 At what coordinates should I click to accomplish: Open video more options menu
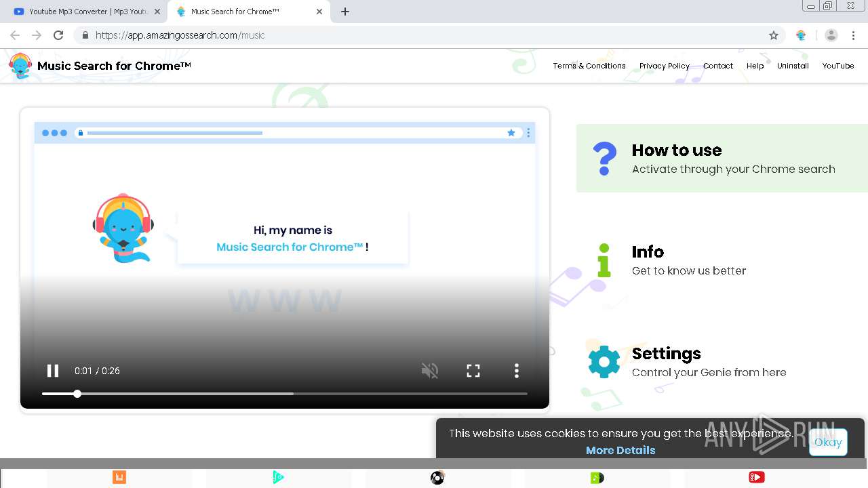pyautogui.click(x=517, y=371)
